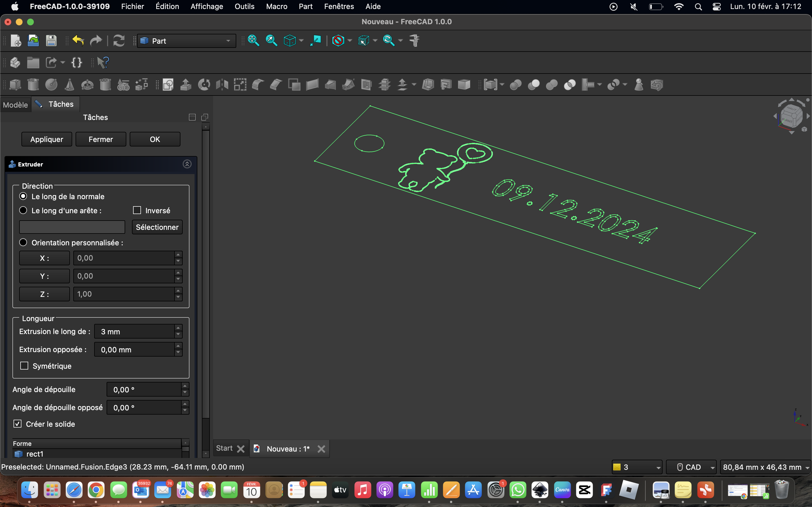This screenshot has height=507, width=812.
Task: Click the What's This help icon
Action: (x=103, y=62)
